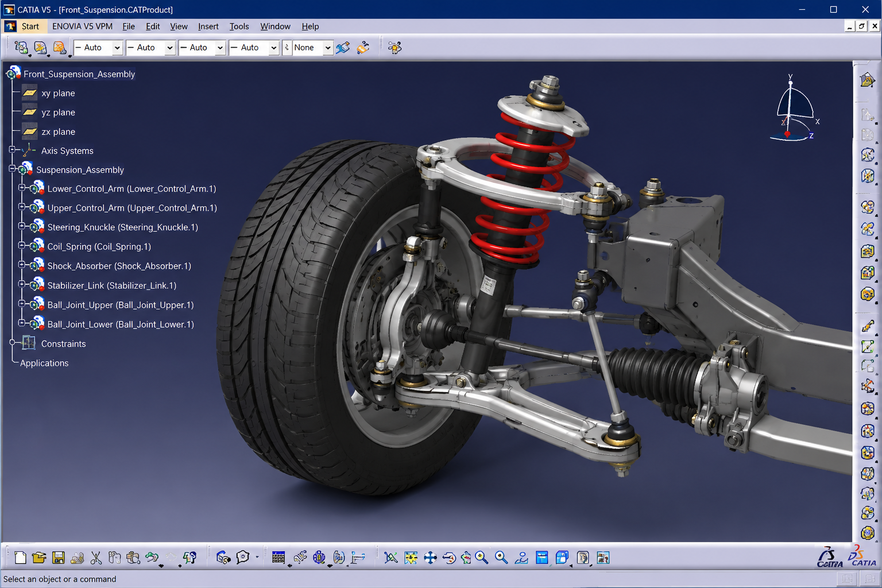Select the yz plane tree item
The image size is (882, 588).
click(58, 113)
